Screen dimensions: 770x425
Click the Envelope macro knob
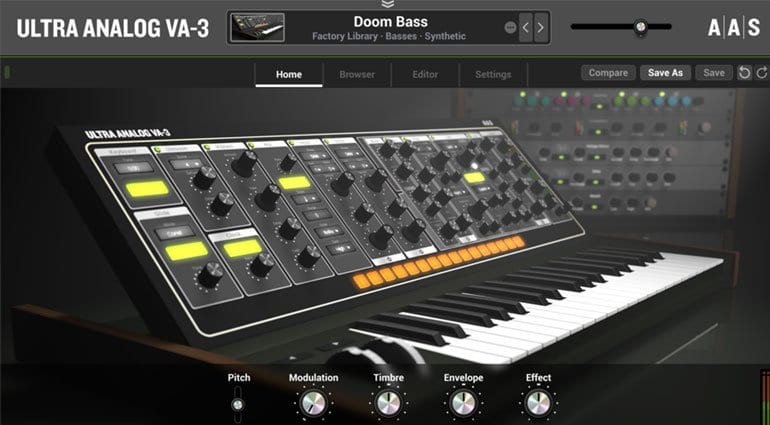(462, 403)
